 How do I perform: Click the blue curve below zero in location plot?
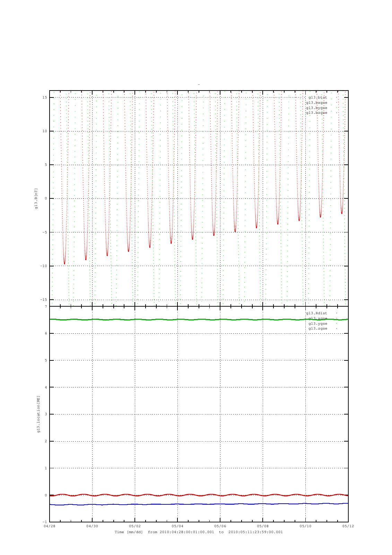pyautogui.click(x=199, y=504)
